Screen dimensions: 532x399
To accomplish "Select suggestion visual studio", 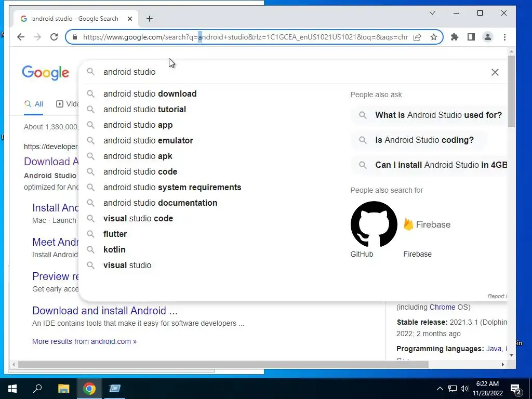I will [127, 265].
